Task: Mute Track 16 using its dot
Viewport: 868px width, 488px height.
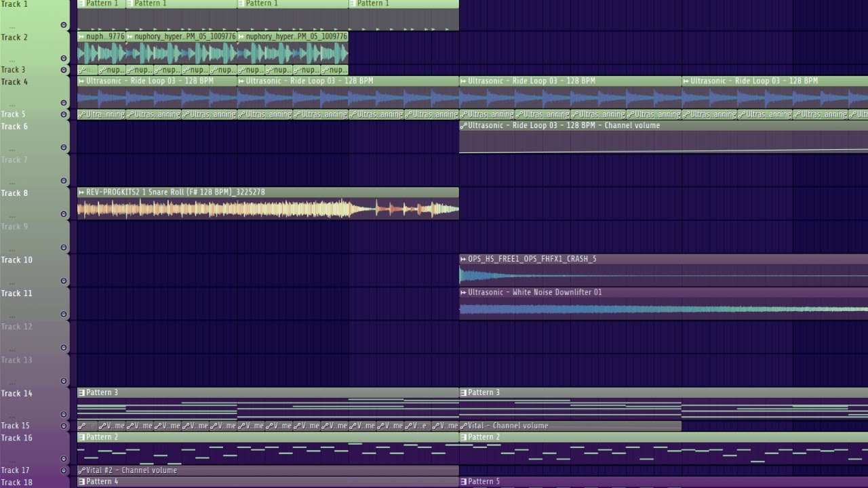Action: 64,459
